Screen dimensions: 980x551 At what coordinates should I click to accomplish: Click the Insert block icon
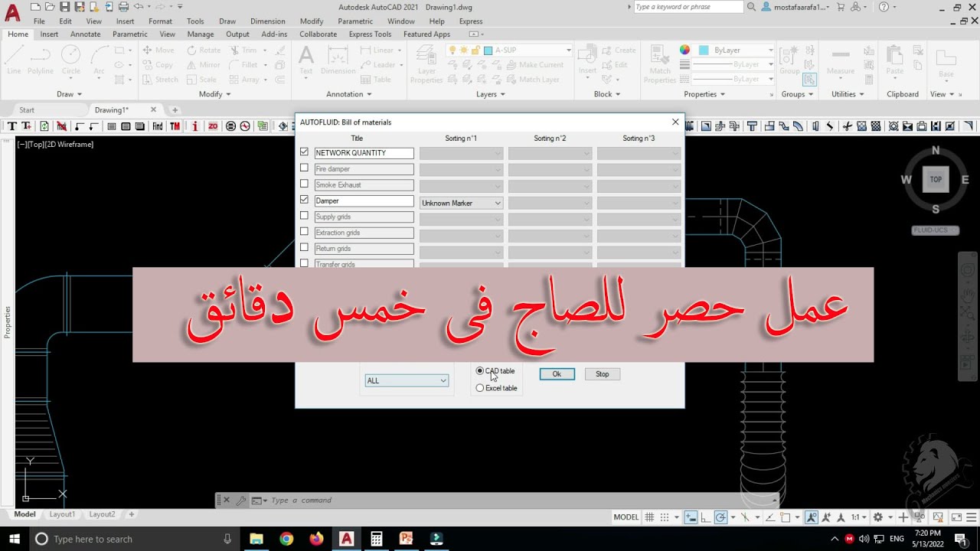(587, 60)
